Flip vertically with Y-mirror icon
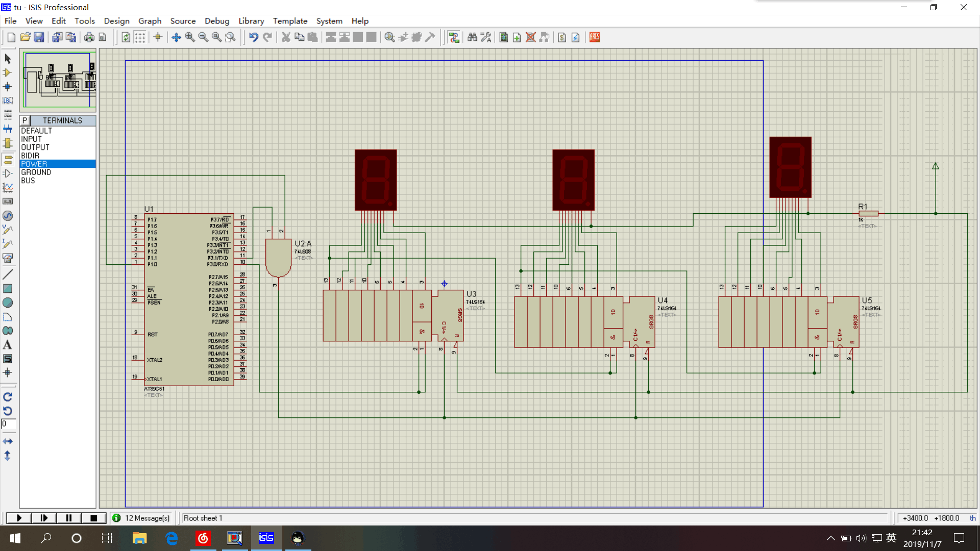This screenshot has height=551, width=980. pyautogui.click(x=8, y=456)
